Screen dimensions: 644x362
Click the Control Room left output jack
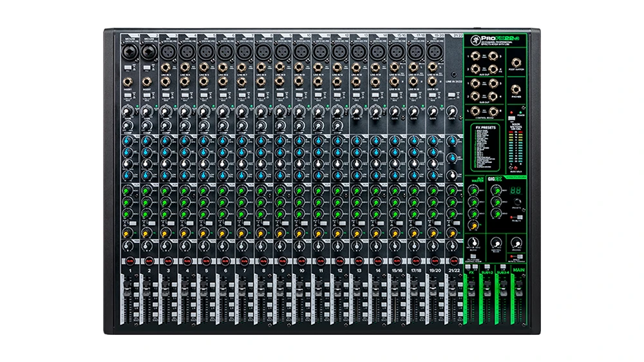point(476,111)
